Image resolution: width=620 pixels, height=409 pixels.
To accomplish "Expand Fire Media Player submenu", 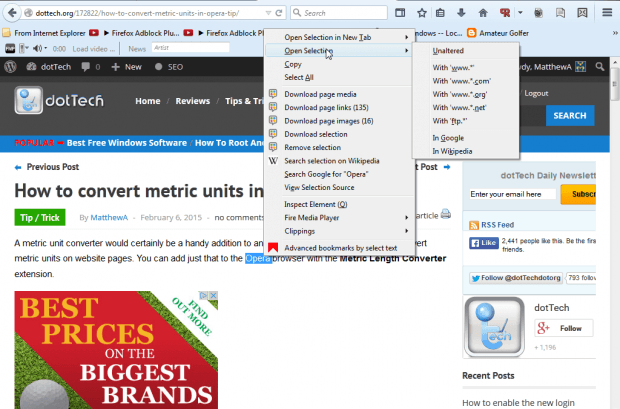I will click(340, 218).
